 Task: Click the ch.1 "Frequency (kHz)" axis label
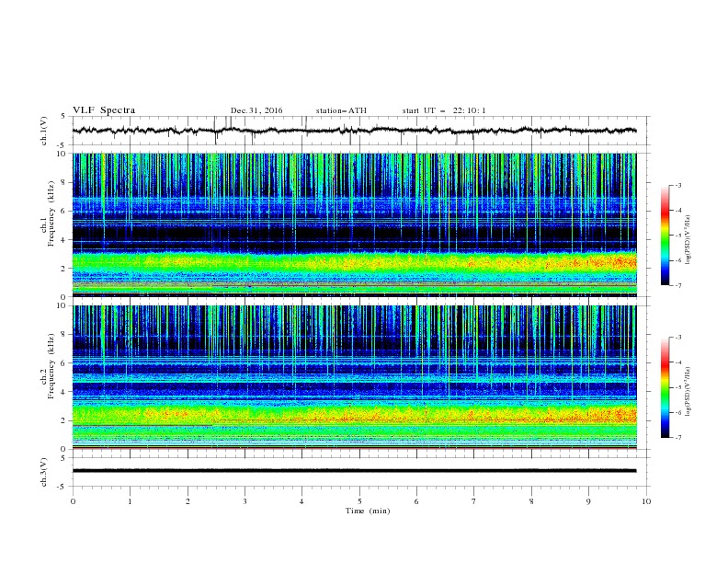(50, 214)
